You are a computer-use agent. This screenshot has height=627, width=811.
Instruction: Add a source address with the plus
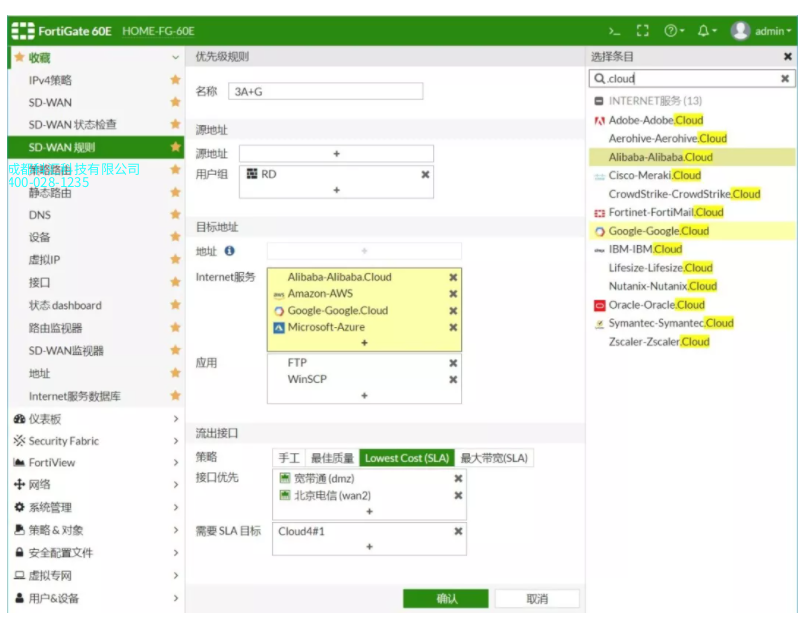tap(336, 154)
